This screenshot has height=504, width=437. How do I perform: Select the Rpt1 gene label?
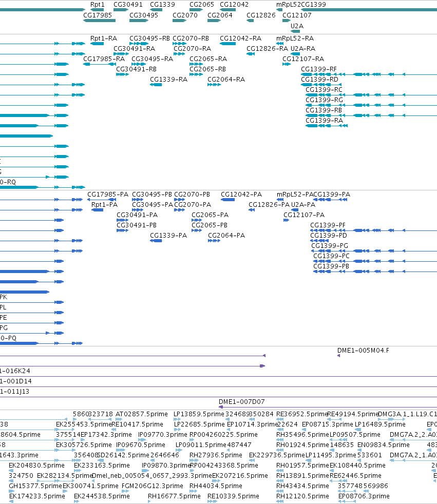[98, 5]
